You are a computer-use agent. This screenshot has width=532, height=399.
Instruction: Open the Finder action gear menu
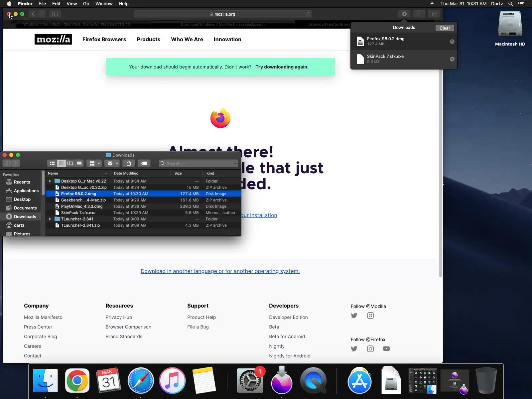[113, 163]
